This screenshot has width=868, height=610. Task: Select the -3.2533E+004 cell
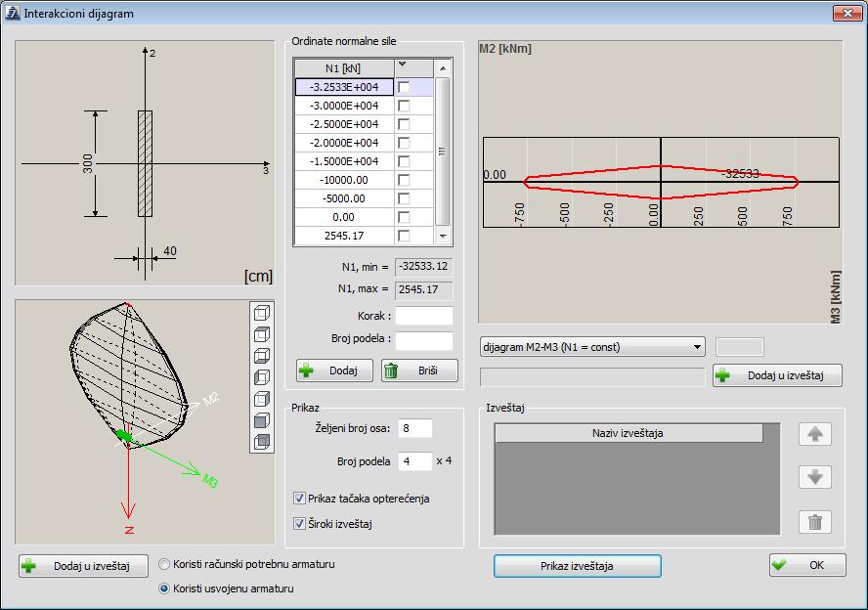[344, 87]
